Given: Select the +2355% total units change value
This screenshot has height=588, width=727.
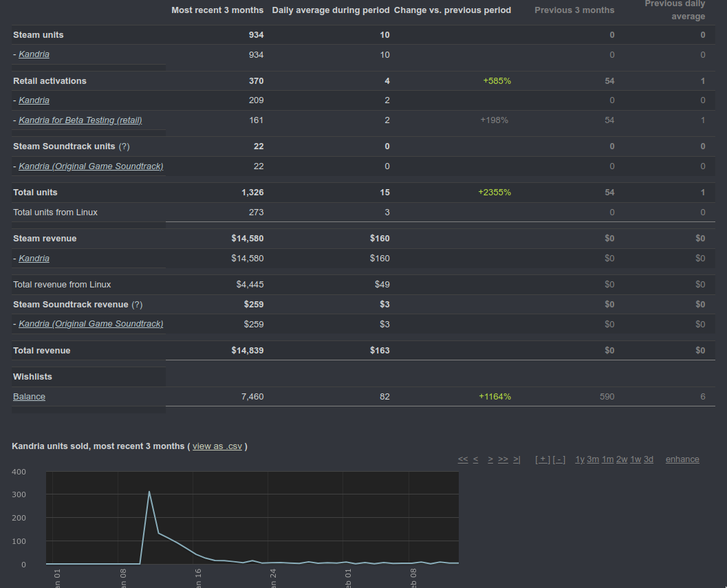Looking at the screenshot, I should coord(495,192).
